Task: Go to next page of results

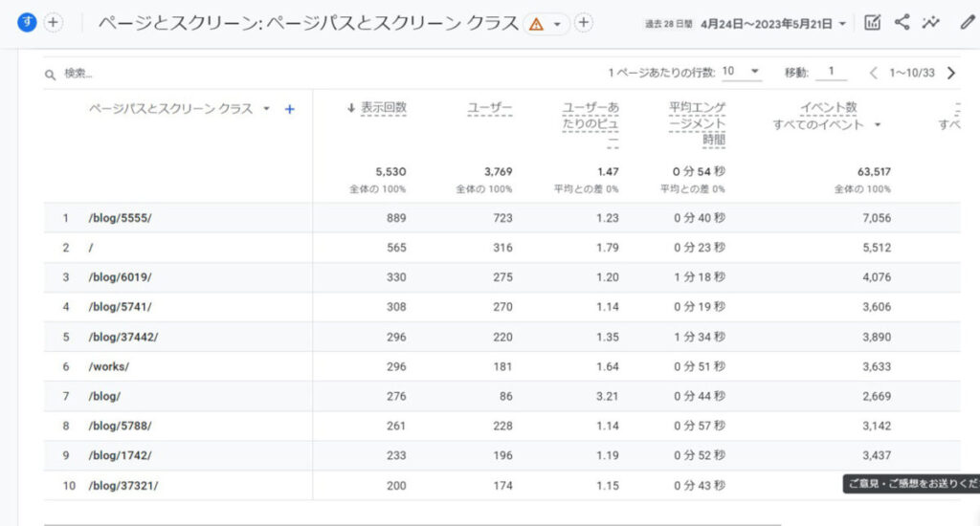Action: point(950,73)
